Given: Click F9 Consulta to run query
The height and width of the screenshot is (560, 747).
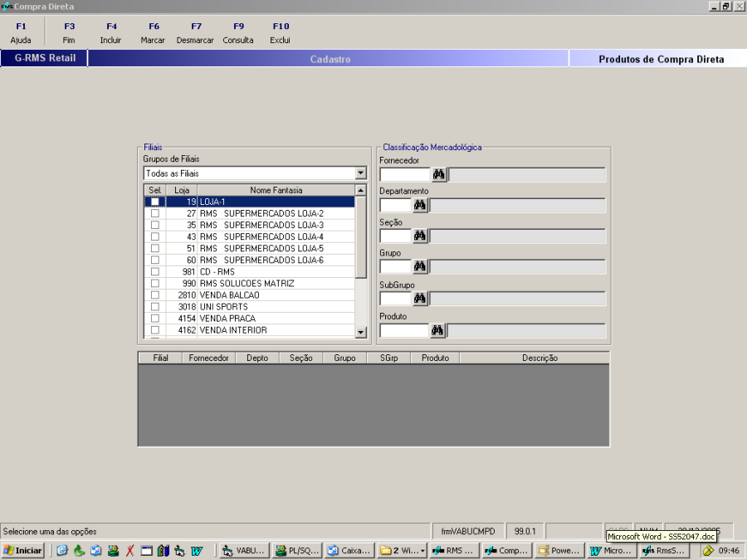Looking at the screenshot, I should coord(238,33).
